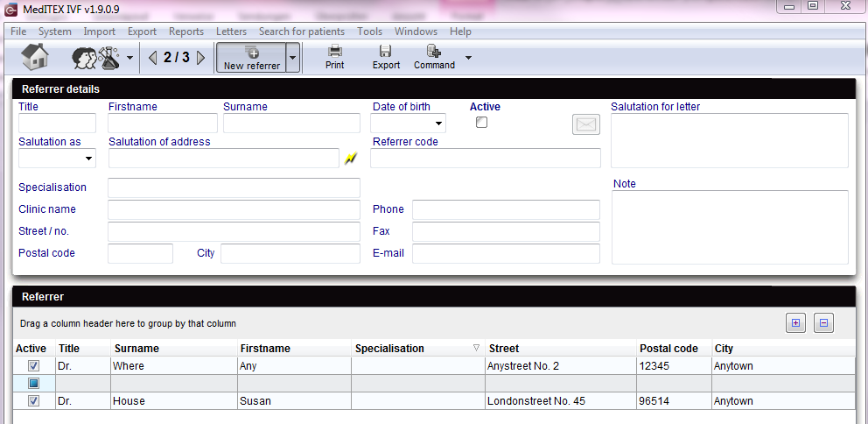
Task: Select the firstname cell 'Susan'
Action: (x=295, y=400)
